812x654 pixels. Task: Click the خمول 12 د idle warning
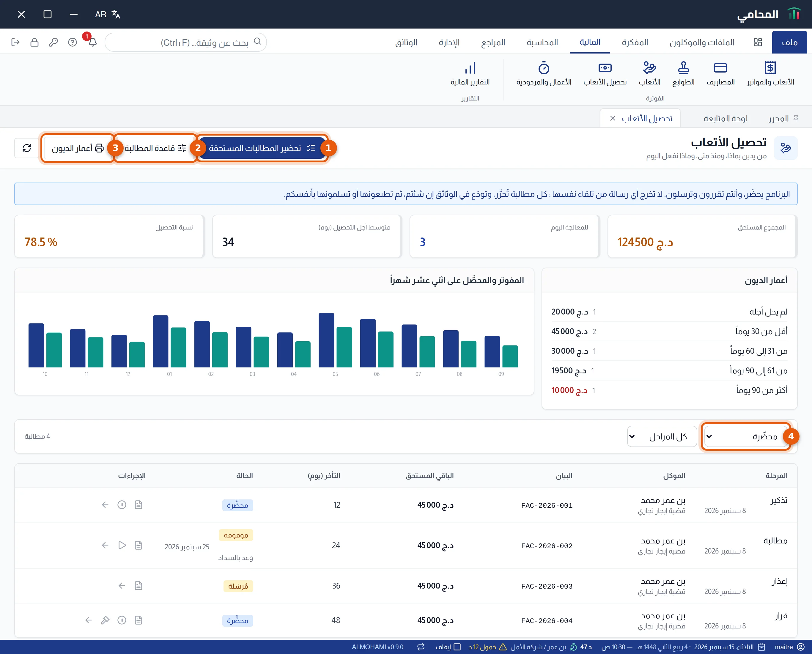[487, 647]
